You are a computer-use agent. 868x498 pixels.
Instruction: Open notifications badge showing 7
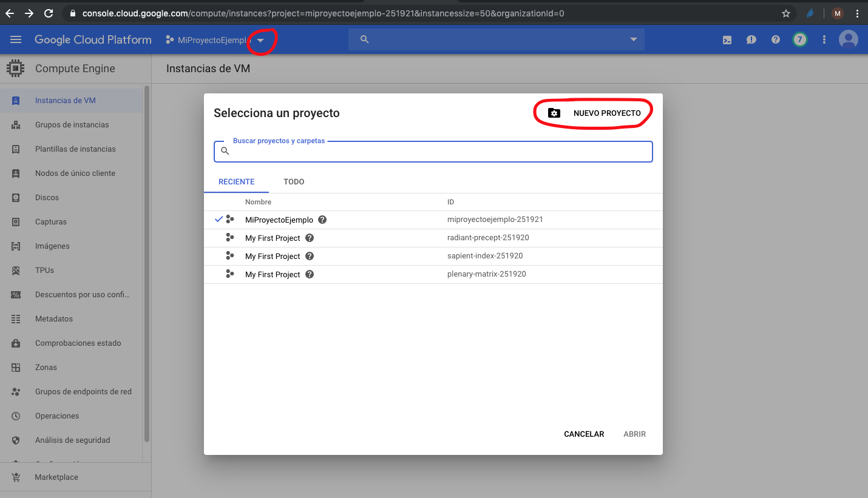click(800, 40)
